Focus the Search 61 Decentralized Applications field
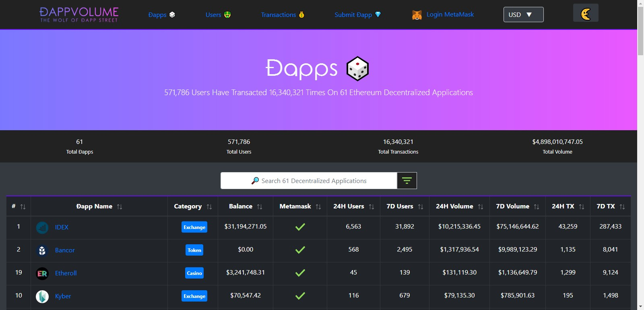 pyautogui.click(x=309, y=181)
